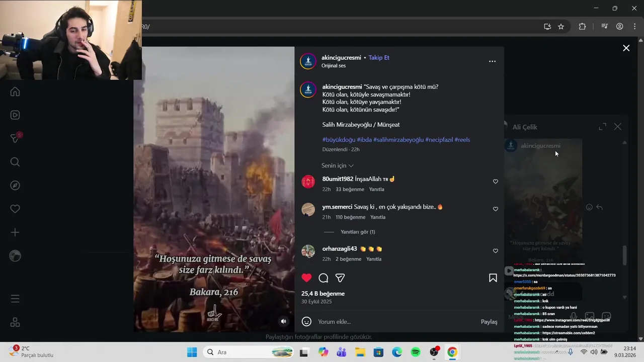Open the weather widget showing 2°C
Viewport: 644px width, 362px height.
tap(30, 351)
